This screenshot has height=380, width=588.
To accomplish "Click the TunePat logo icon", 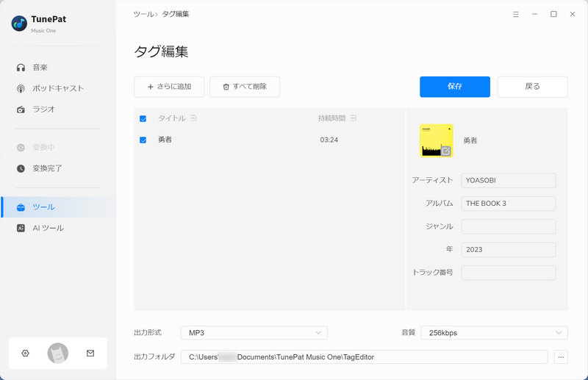I will coord(19,24).
